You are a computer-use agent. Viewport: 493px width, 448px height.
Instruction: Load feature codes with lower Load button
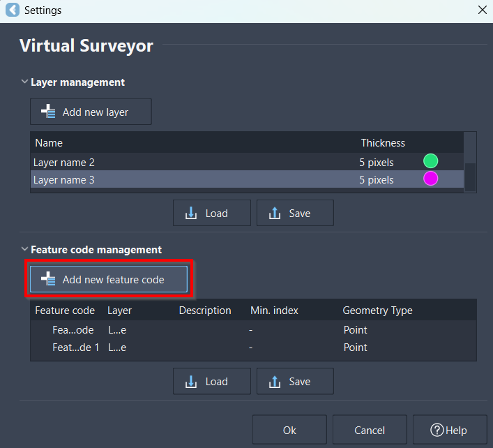click(x=212, y=381)
